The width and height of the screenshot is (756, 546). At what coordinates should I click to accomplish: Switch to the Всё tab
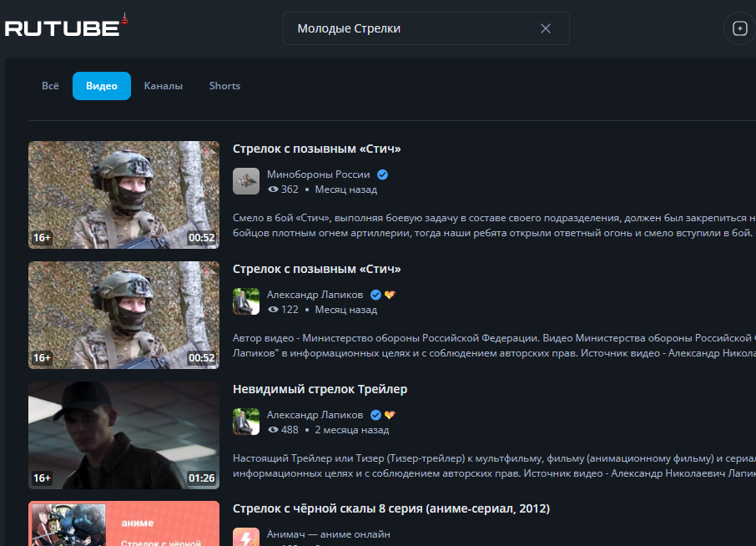tap(50, 86)
